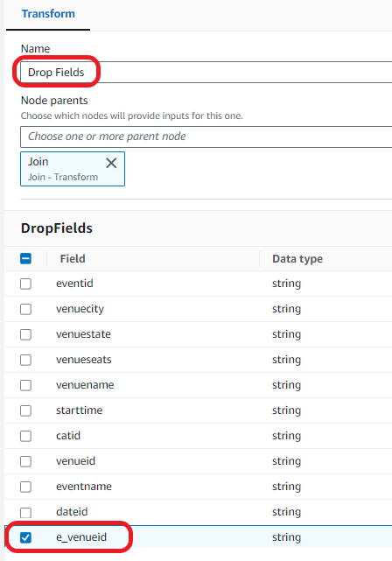Click the string type in eventid row

pyautogui.click(x=286, y=284)
